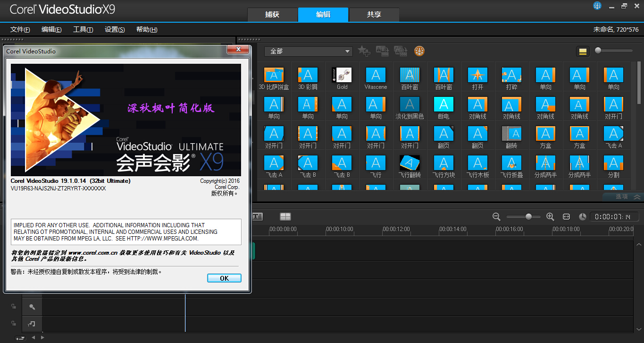
Task: Open the multi-view grid icon in timeline toolbar
Action: (285, 216)
